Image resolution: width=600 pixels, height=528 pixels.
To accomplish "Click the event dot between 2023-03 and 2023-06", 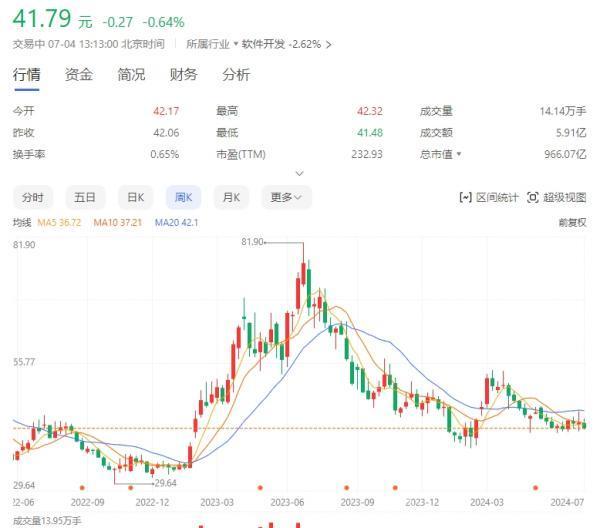I will 260,487.
